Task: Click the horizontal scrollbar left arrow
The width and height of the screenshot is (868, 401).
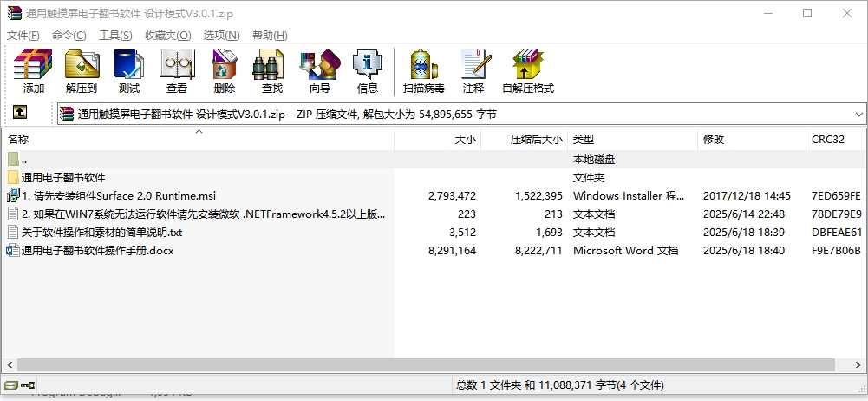Action: [x=9, y=365]
